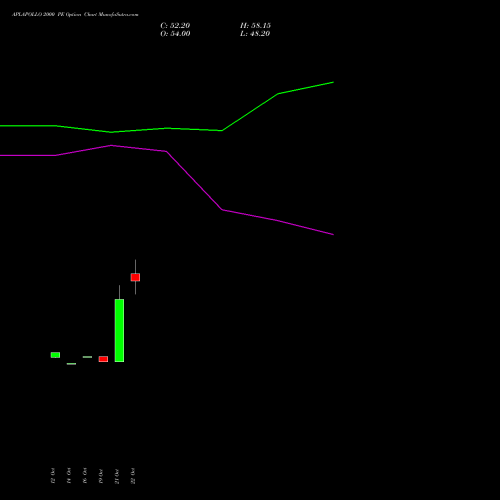Click the high value H: 58.15

[x=255, y=26]
